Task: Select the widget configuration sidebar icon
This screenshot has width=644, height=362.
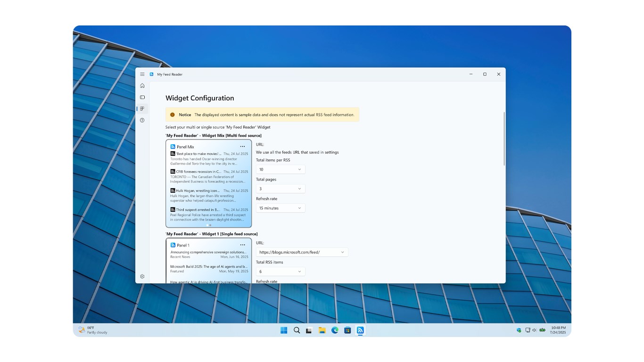Action: pyautogui.click(x=142, y=109)
